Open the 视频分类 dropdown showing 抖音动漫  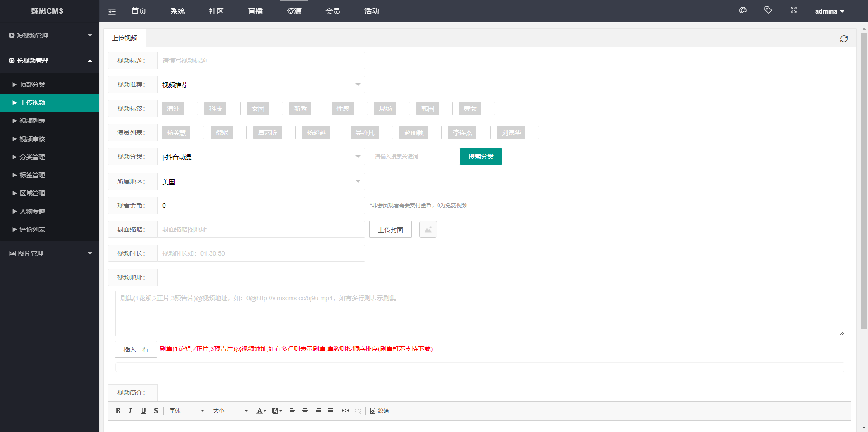261,157
